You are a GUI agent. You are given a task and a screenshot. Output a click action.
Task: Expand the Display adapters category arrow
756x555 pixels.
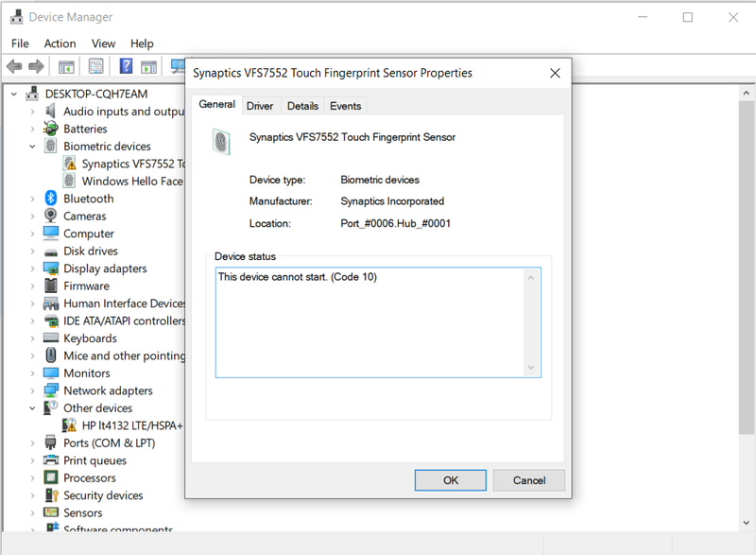32,269
